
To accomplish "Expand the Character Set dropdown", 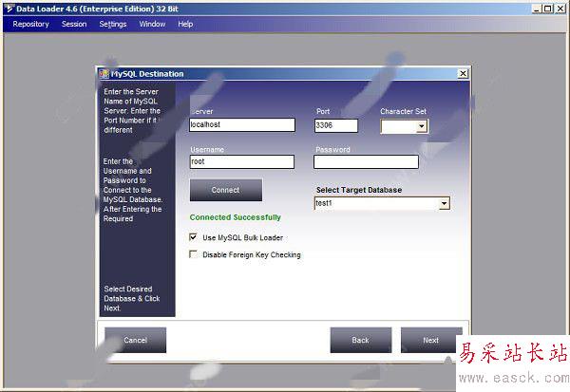I will [421, 126].
